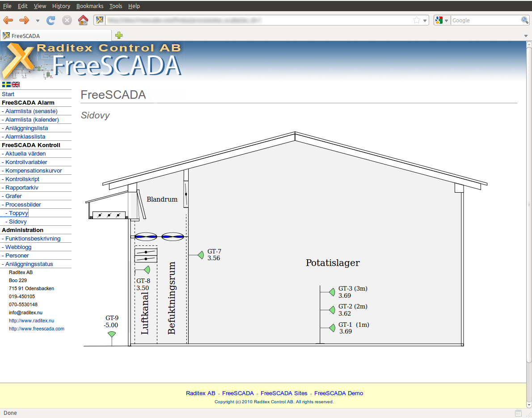Open the search engine selector dropdown
This screenshot has width=532, height=418.
coord(442,21)
